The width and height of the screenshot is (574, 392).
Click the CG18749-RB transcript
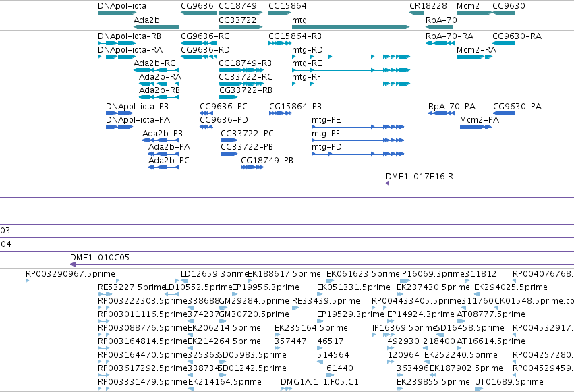click(241, 70)
